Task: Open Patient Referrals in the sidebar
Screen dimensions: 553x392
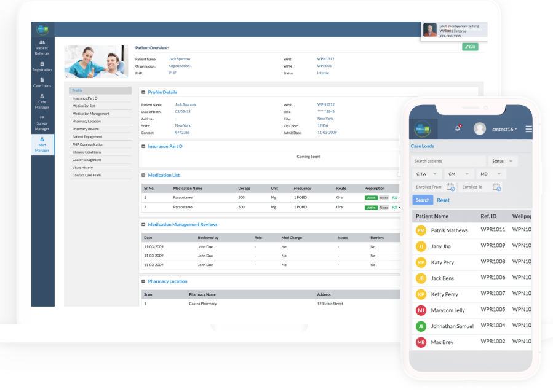Action: pyautogui.click(x=42, y=47)
